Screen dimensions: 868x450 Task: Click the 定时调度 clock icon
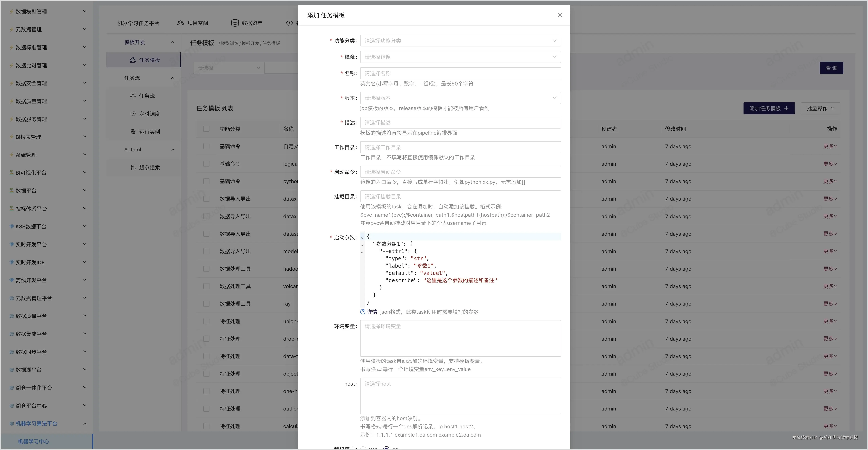point(133,114)
